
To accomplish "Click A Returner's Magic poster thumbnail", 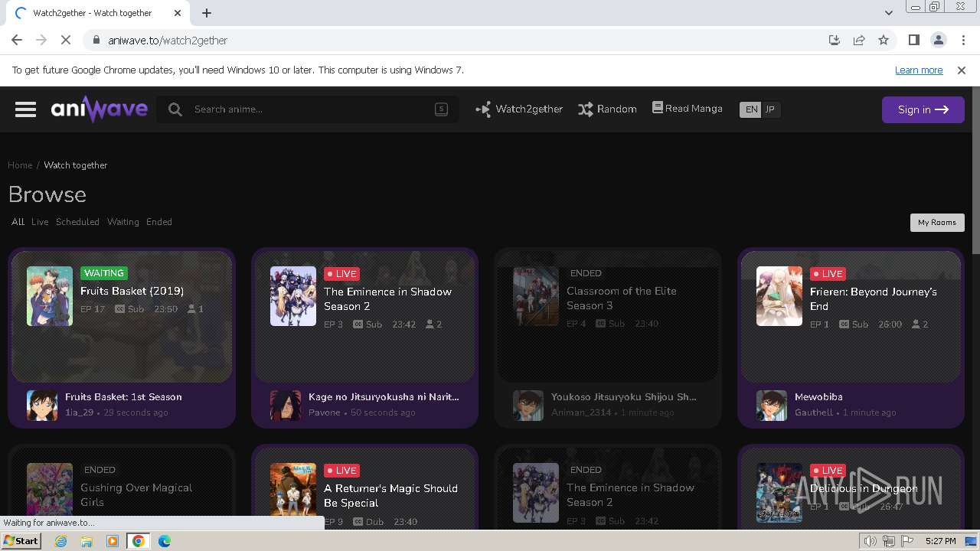I will [x=293, y=493].
